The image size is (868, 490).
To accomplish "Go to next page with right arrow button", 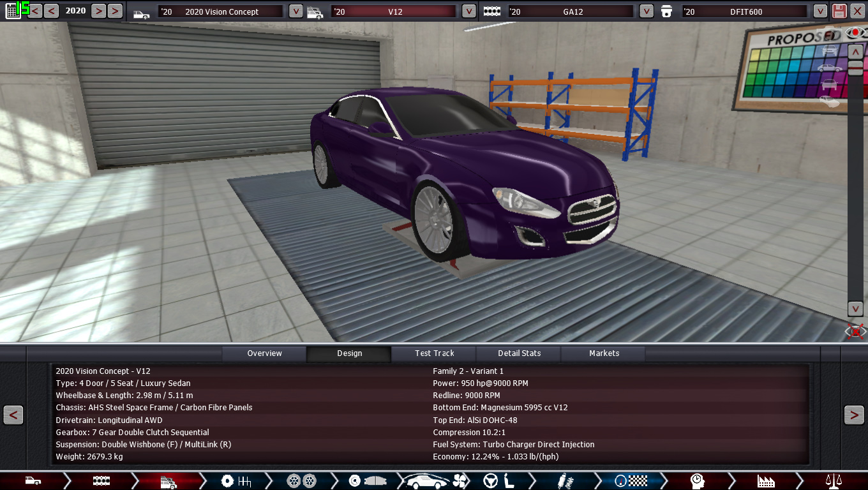I will 854,415.
